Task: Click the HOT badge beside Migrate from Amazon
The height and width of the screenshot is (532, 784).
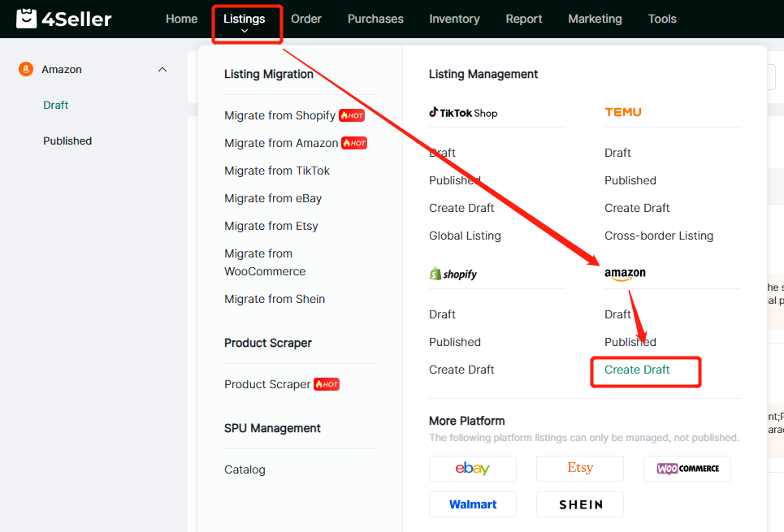Action: (354, 143)
